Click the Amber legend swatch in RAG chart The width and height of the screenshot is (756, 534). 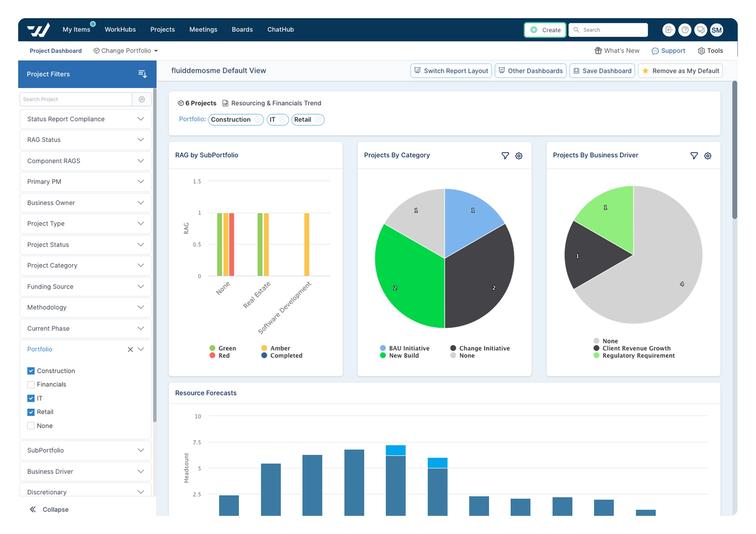(264, 348)
